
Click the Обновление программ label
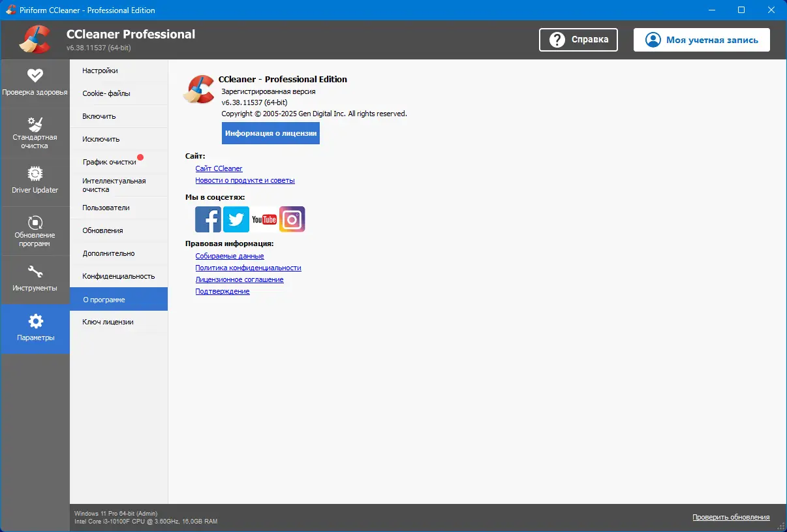coord(35,239)
